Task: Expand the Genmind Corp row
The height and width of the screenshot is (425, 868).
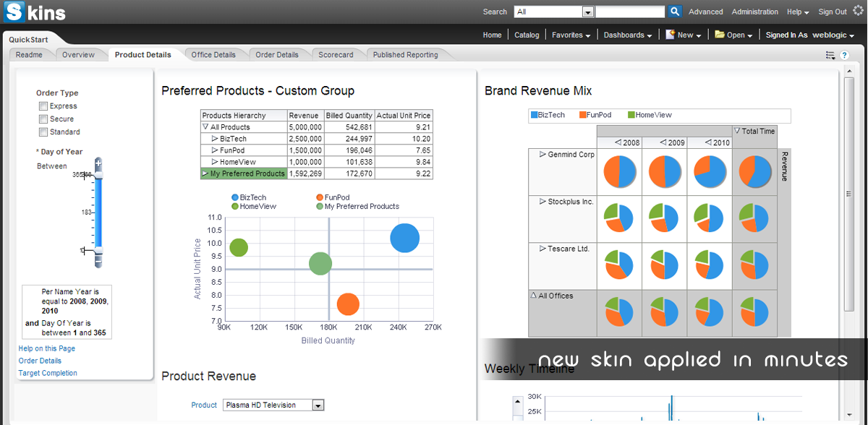Action: [x=542, y=155]
